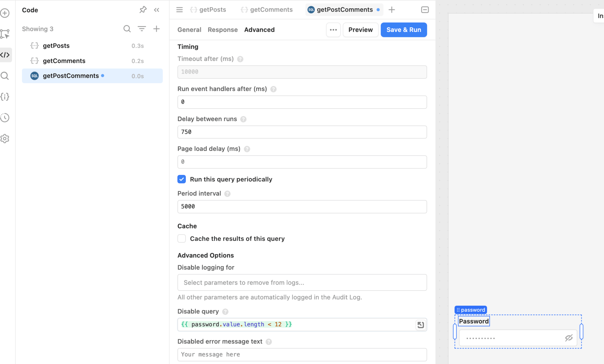Enable Cache the results of this query

pyautogui.click(x=182, y=239)
